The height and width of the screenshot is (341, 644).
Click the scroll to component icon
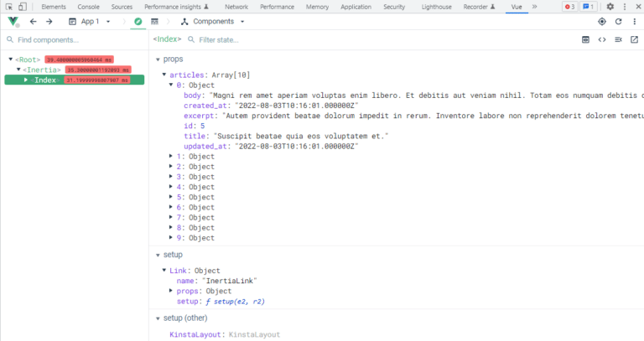586,39
